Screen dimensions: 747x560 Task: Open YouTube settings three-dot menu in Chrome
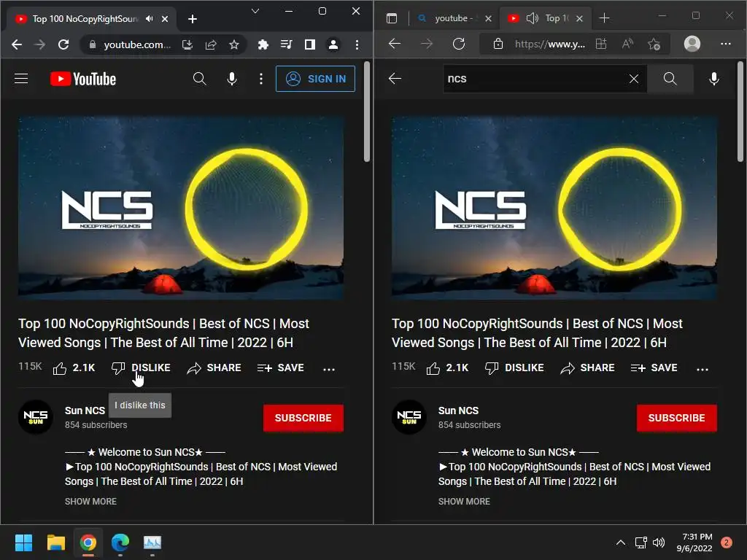(260, 79)
